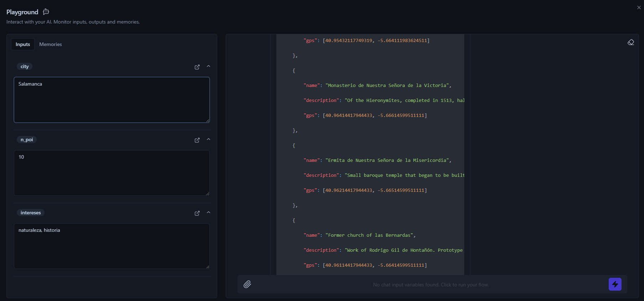Image resolution: width=644 pixels, height=301 pixels.
Task: Collapse the n_poi input section
Action: tap(209, 139)
